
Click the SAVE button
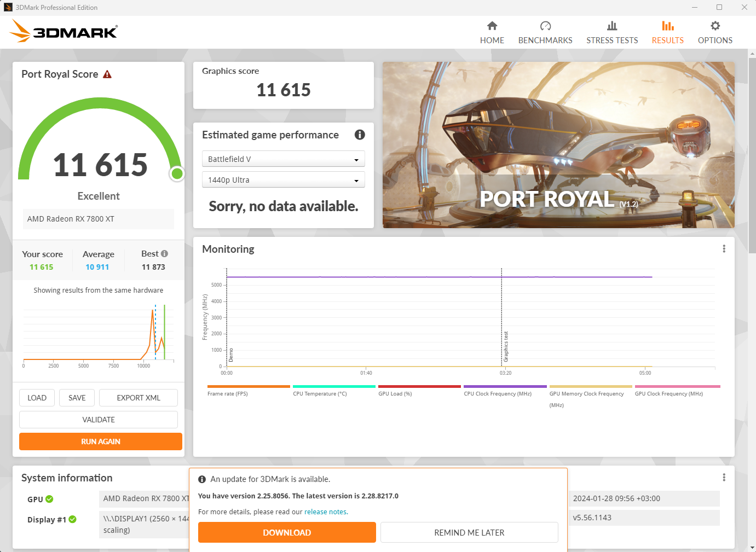pos(77,398)
